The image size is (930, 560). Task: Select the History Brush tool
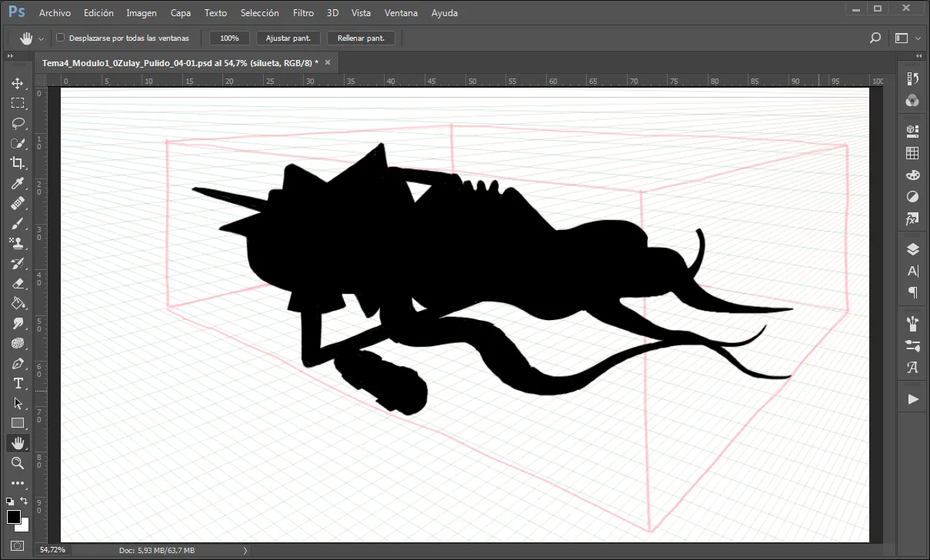pyautogui.click(x=18, y=263)
